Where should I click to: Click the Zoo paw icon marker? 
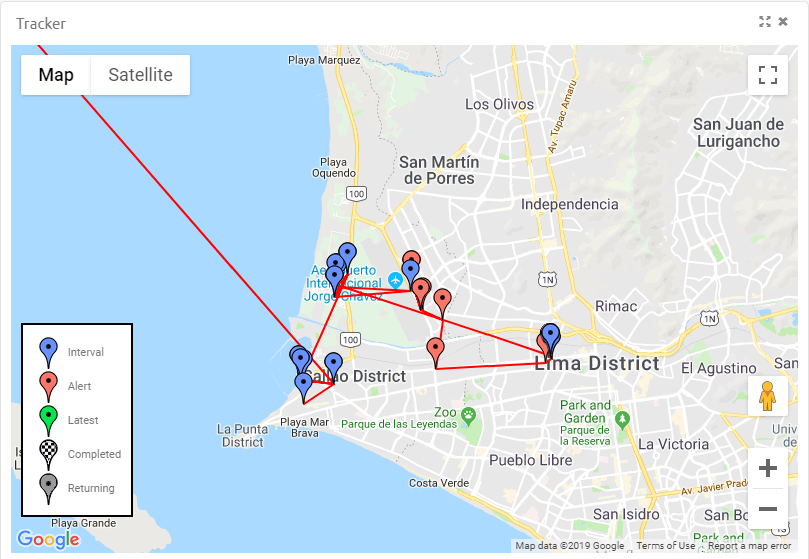tap(467, 412)
